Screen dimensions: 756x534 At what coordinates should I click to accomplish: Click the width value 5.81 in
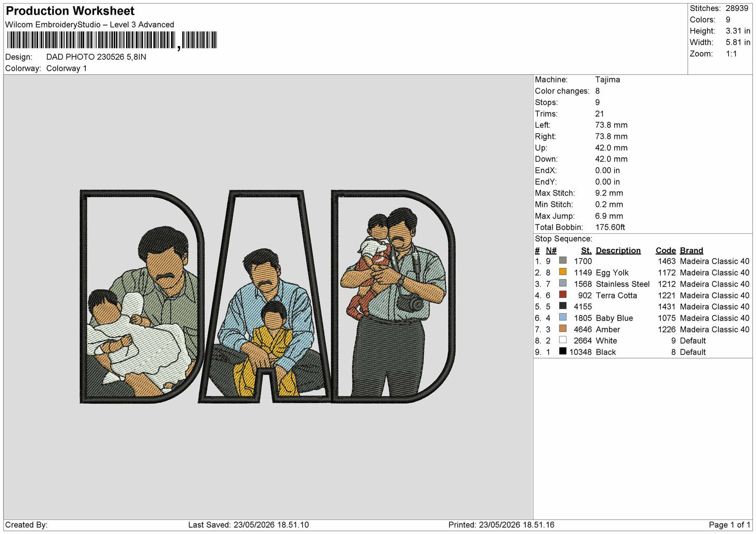(738, 42)
